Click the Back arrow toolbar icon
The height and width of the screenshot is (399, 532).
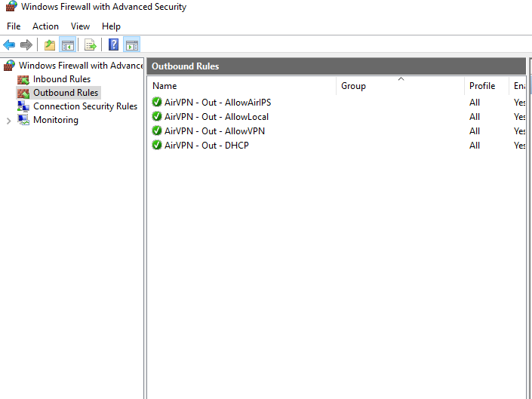click(9, 45)
